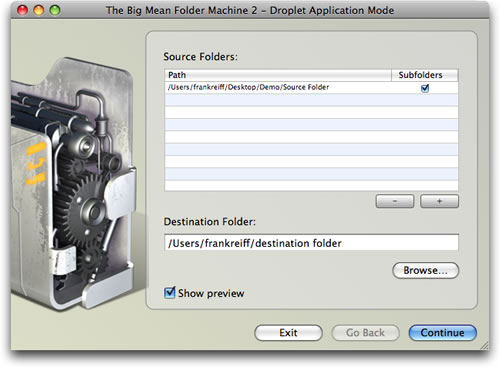The height and width of the screenshot is (368, 500).
Task: Minimize the window with the yellow button
Action: 39,10
